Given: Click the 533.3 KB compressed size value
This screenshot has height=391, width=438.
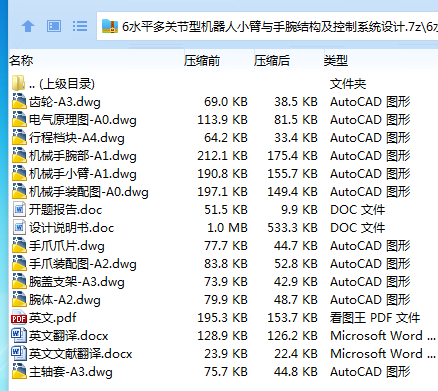Looking at the screenshot, I should click(292, 228).
